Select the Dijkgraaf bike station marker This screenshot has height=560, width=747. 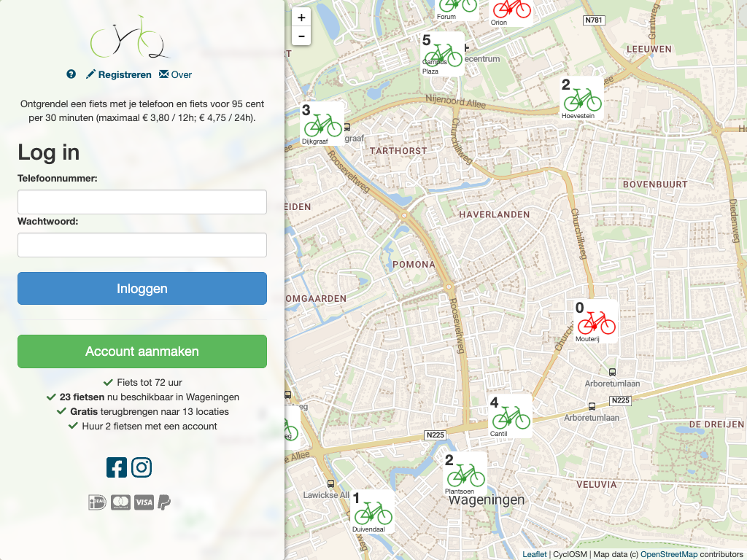tap(322, 123)
